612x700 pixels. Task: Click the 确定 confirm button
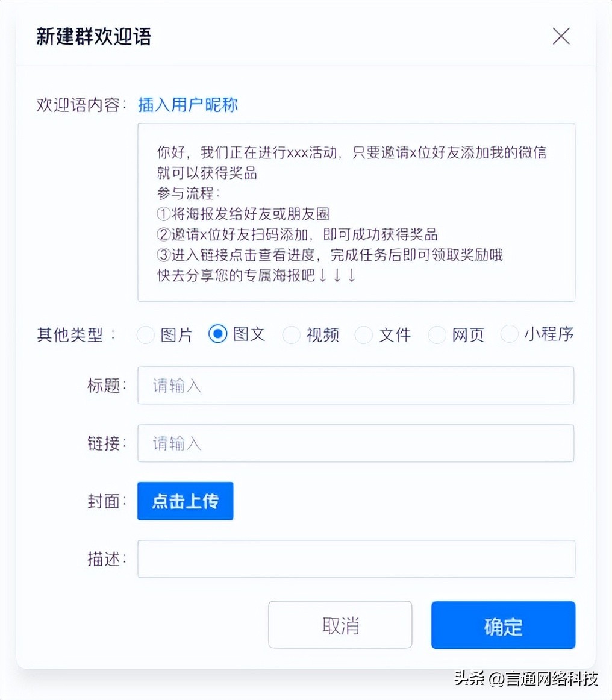tap(503, 625)
